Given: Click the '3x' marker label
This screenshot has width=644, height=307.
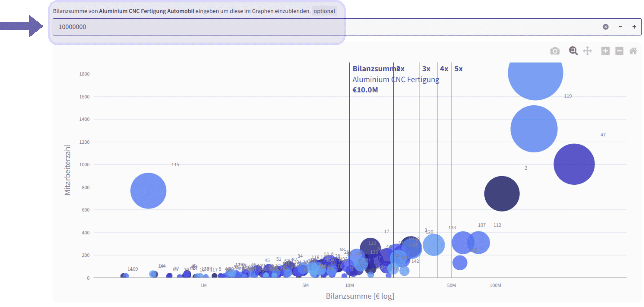Looking at the screenshot, I should (426, 69).
